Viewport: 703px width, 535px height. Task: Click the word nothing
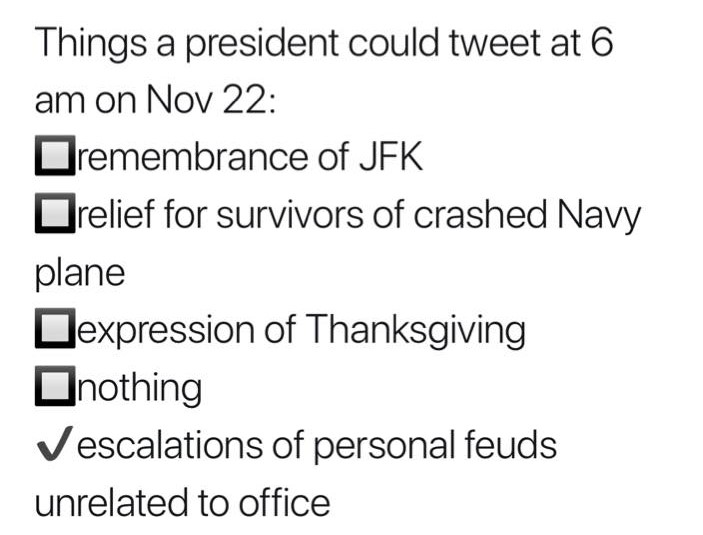[x=138, y=388]
